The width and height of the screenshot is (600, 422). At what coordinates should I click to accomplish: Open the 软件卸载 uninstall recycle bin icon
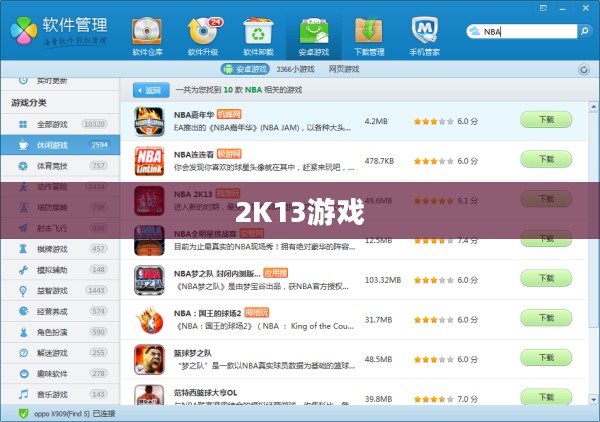coord(258,36)
